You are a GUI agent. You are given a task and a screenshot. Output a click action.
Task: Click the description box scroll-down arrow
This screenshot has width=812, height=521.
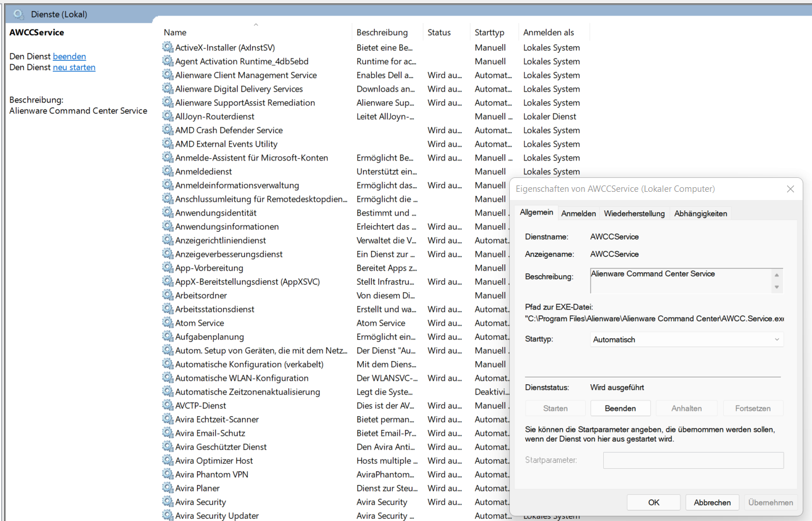[777, 287]
